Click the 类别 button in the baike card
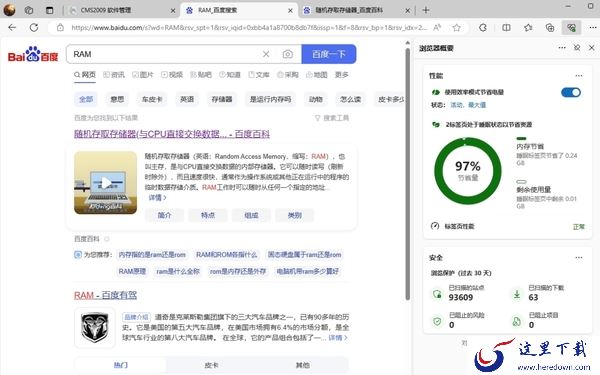 tap(295, 215)
